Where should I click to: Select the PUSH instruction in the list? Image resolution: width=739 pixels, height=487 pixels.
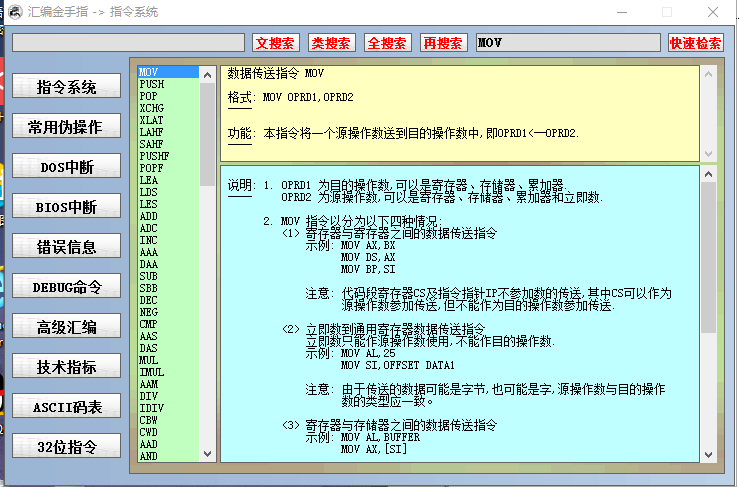(x=152, y=85)
